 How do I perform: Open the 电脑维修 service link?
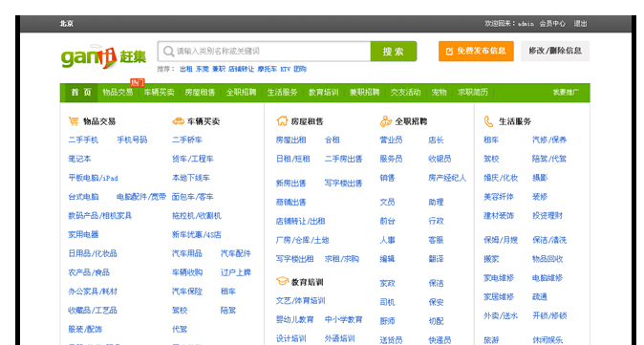[547, 278]
